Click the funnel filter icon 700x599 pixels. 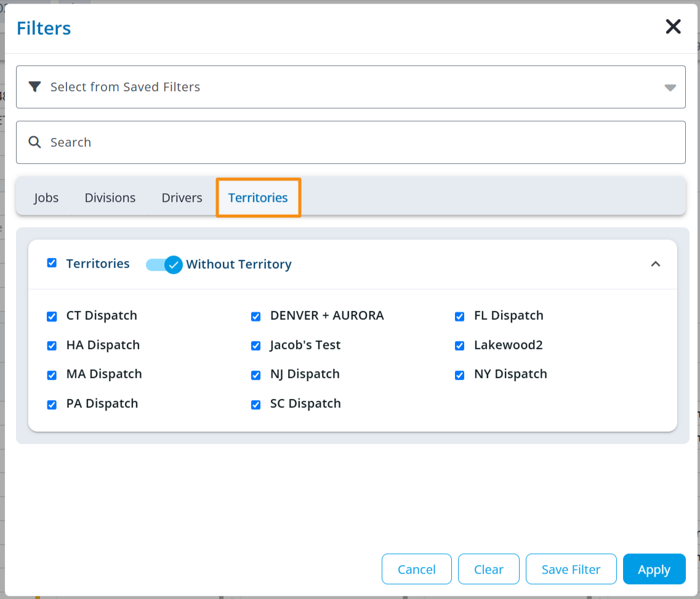pos(35,87)
